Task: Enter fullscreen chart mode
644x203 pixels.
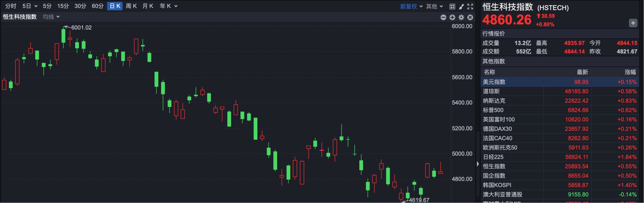Action: pyautogui.click(x=470, y=6)
